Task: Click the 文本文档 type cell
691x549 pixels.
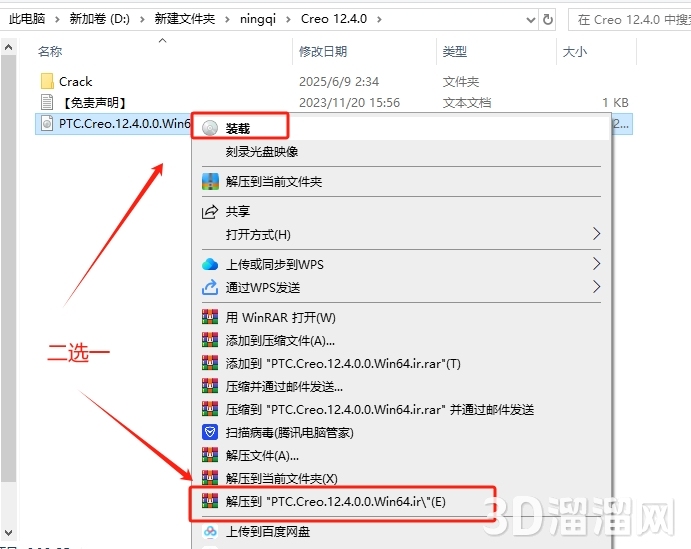Action: click(467, 103)
